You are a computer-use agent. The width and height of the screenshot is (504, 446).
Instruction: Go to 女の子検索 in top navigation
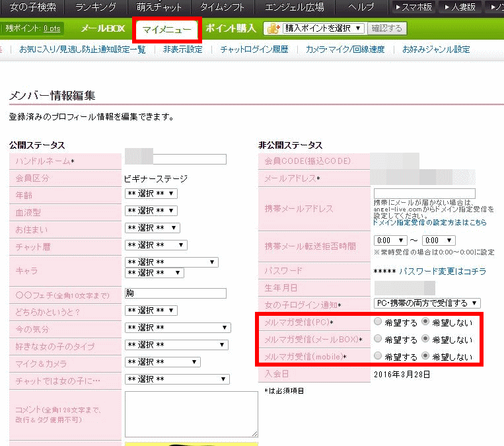(x=32, y=7)
